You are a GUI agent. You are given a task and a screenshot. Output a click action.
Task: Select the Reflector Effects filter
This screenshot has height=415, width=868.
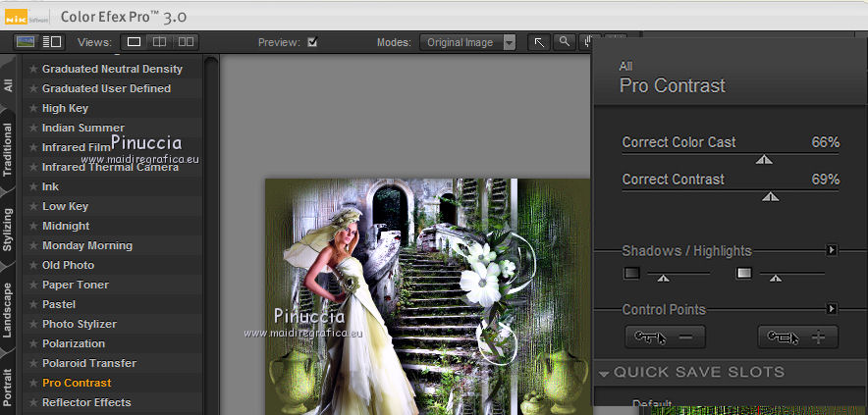[x=112, y=403]
